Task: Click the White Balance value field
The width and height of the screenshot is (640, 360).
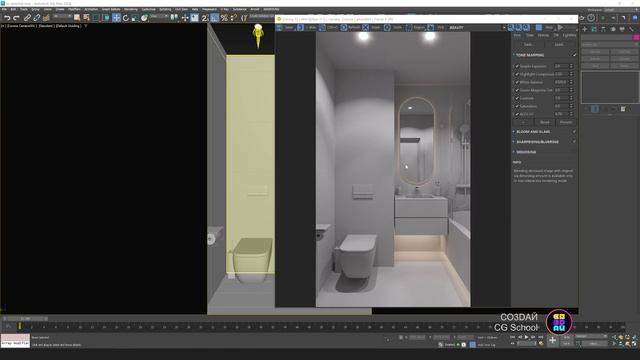Action: coord(561,82)
